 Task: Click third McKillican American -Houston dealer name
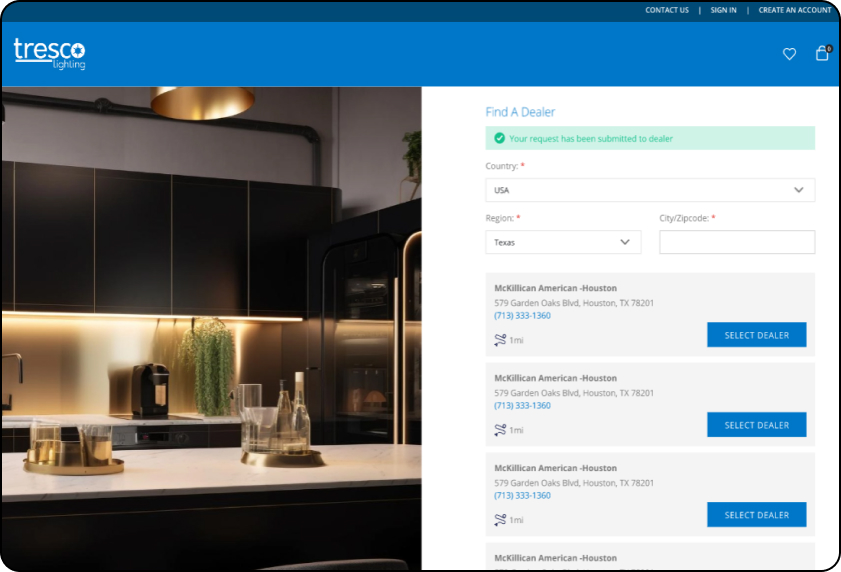(555, 468)
